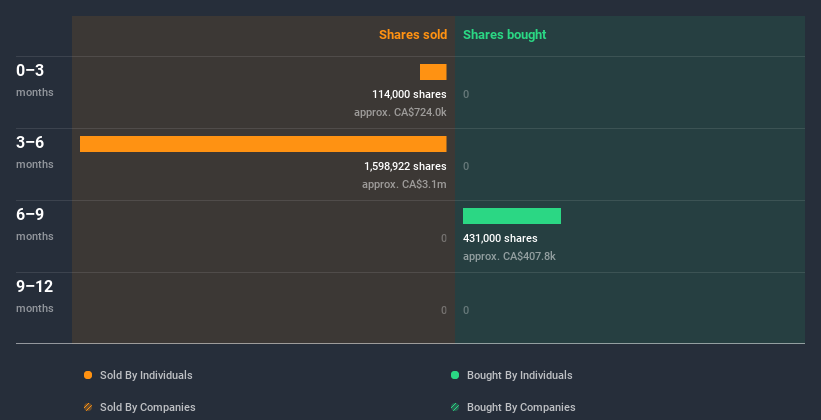The image size is (821, 420).
Task: Click the green bar for 6–9 months
Action: point(512,216)
